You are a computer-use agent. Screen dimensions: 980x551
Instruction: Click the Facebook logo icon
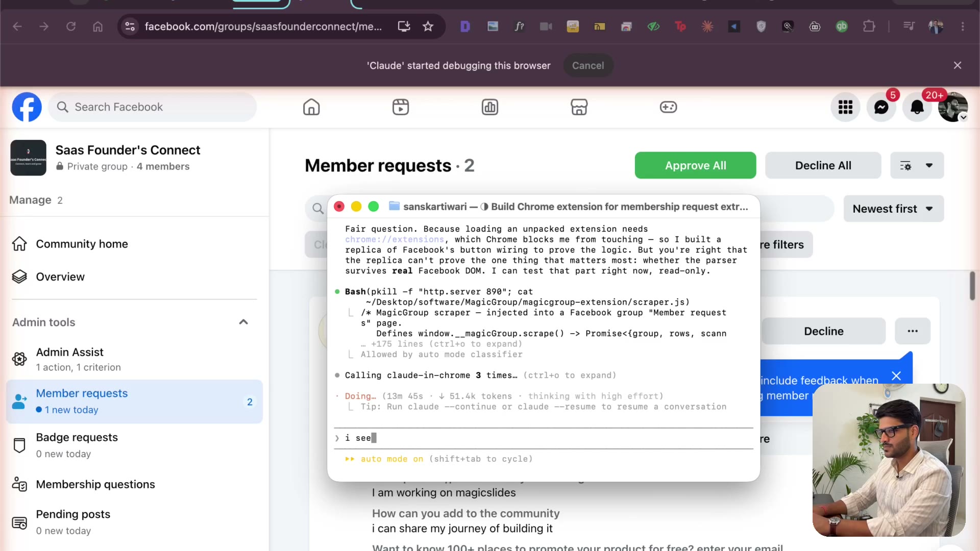tap(27, 107)
